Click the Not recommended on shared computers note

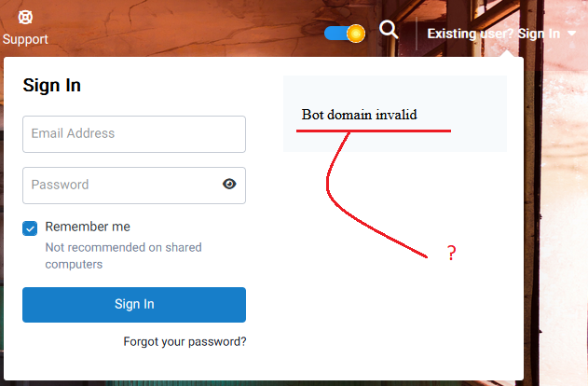[123, 255]
